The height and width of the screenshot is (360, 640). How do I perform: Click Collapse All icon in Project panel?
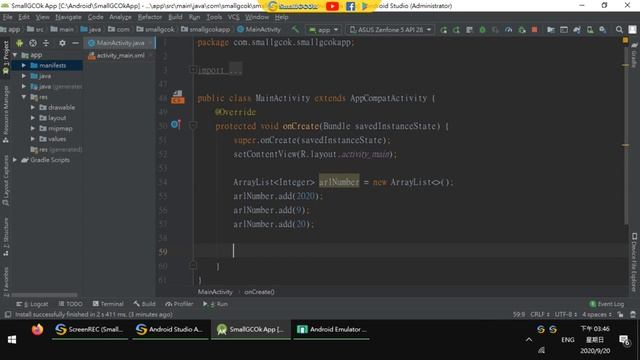46,43
